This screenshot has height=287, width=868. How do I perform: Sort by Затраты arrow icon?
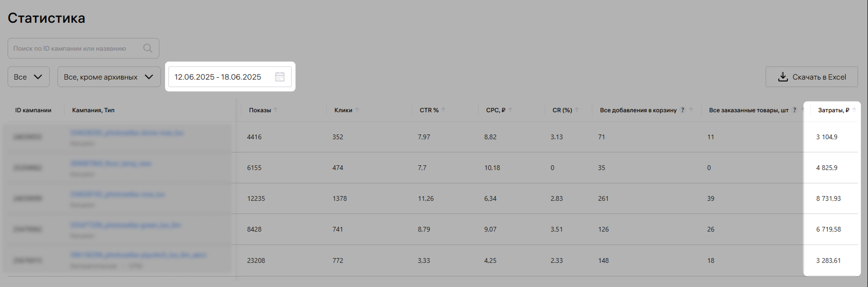[854, 110]
